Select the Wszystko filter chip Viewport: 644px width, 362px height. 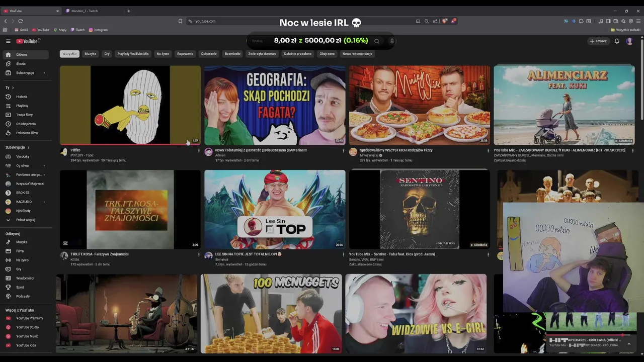pos(69,54)
